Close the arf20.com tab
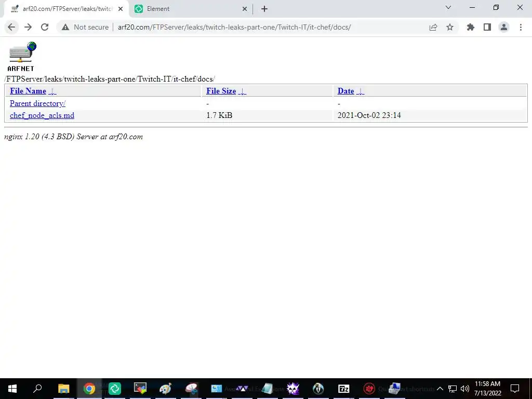The width and height of the screenshot is (532, 399). [121, 9]
